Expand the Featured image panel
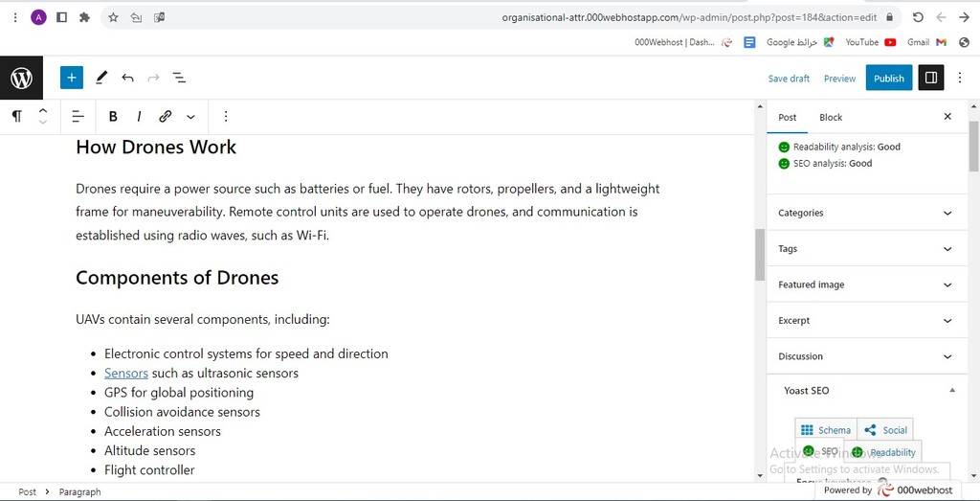Screen dimensions: 980x501 pos(866,285)
